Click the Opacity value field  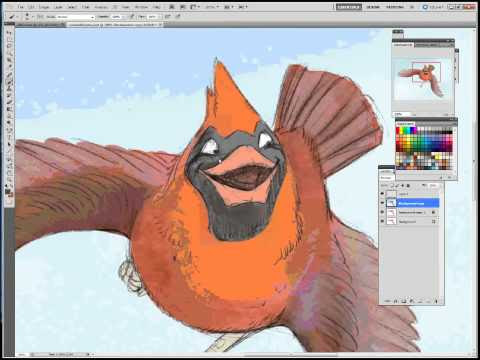click(117, 16)
